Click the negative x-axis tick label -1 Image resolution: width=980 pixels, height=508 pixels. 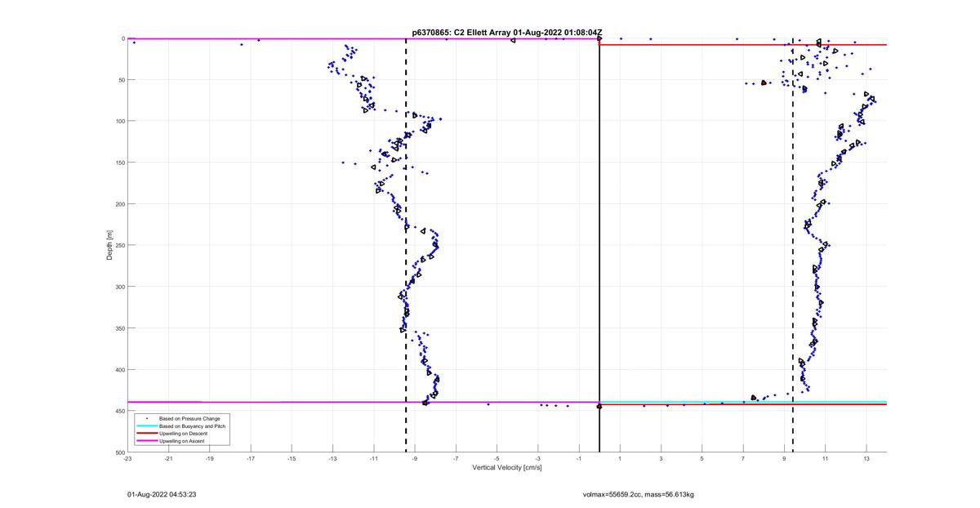pos(579,459)
